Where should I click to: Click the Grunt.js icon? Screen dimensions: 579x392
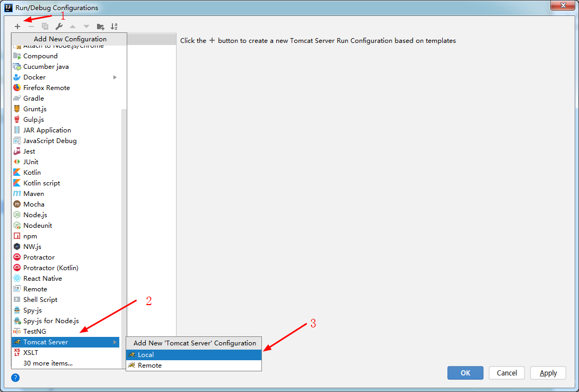[17, 109]
